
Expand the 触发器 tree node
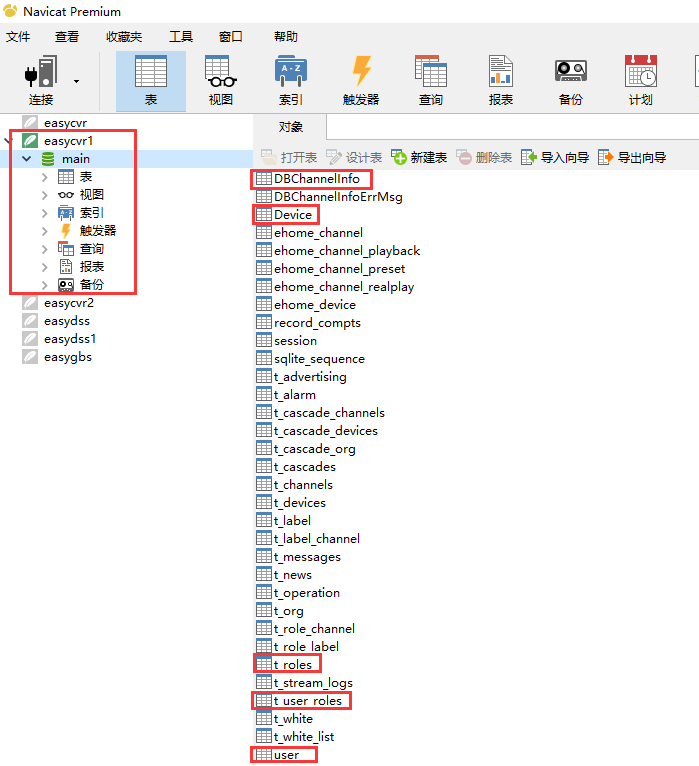(x=44, y=231)
